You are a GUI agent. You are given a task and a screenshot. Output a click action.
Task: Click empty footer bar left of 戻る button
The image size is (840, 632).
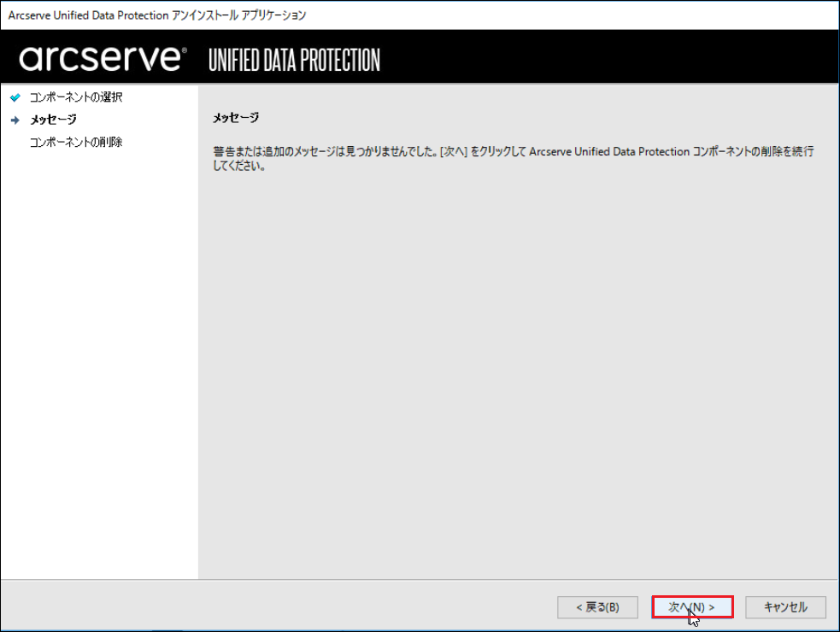[x=279, y=606]
